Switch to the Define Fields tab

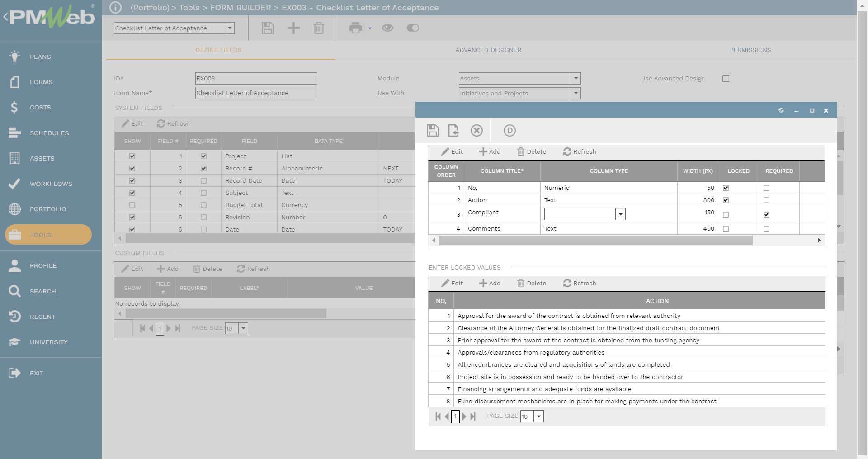[218, 50]
